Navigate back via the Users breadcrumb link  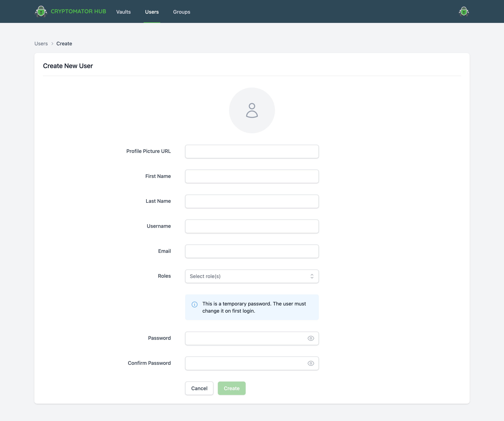(41, 43)
